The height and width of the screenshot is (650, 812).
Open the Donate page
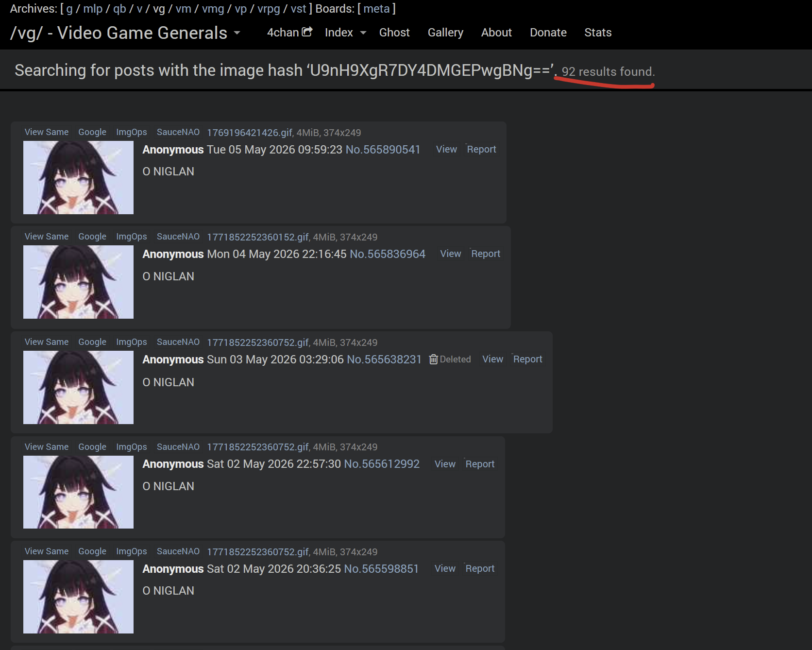548,33
